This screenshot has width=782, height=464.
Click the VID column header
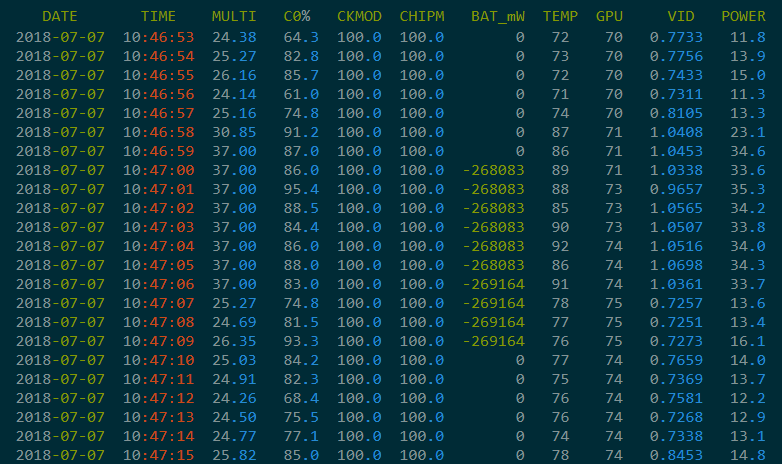tap(681, 16)
